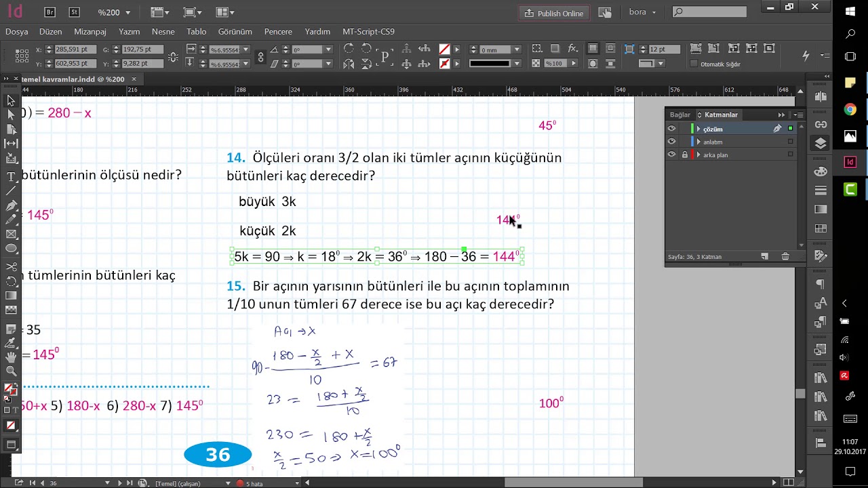This screenshot has height=488, width=868.
Task: Click the stroke color swatch in control bar
Action: pyautogui.click(x=445, y=64)
